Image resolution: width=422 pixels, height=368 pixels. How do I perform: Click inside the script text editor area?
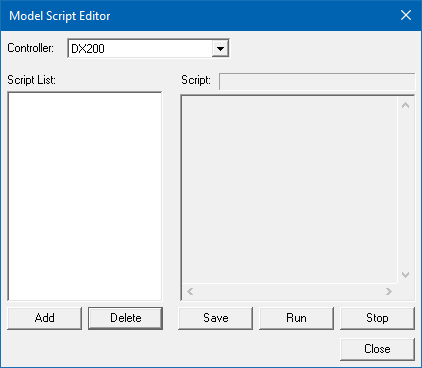point(289,190)
